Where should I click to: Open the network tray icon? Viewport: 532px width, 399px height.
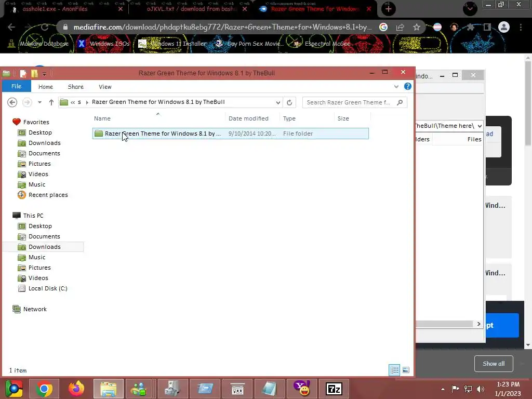pos(468,389)
